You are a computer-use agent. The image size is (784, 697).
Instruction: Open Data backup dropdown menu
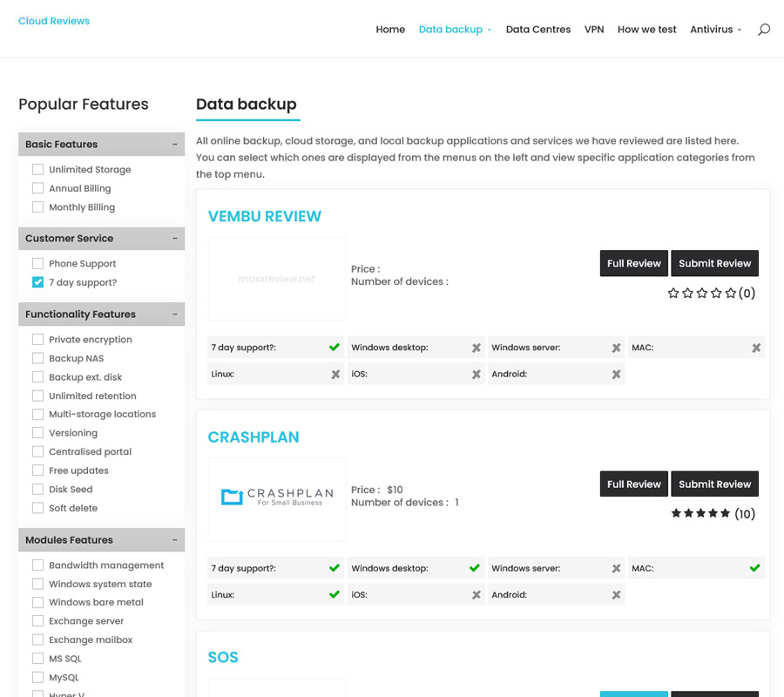455,30
